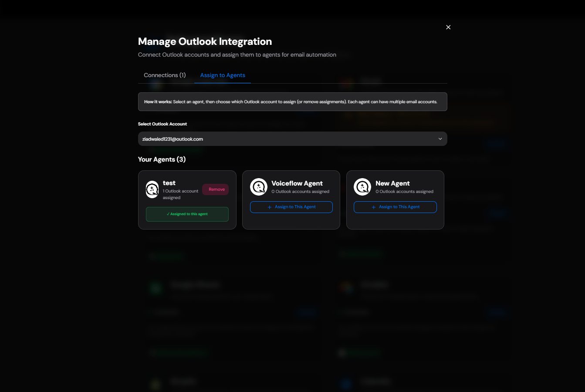585x392 pixels.
Task: Assign account to Voiceflow Agent
Action: pos(291,207)
